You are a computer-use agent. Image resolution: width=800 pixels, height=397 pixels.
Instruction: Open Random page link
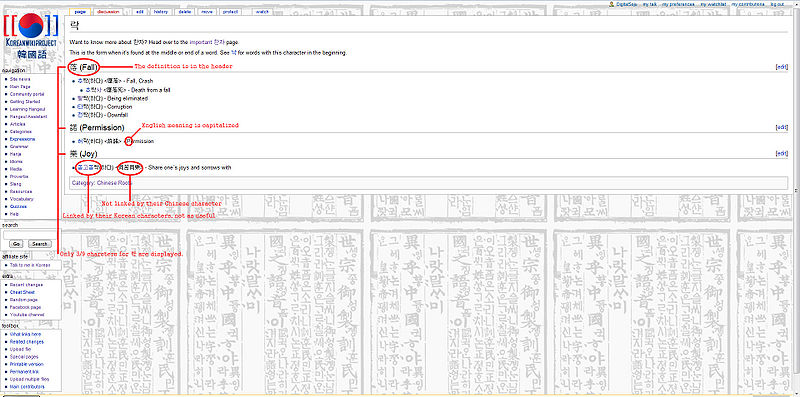pos(23,300)
